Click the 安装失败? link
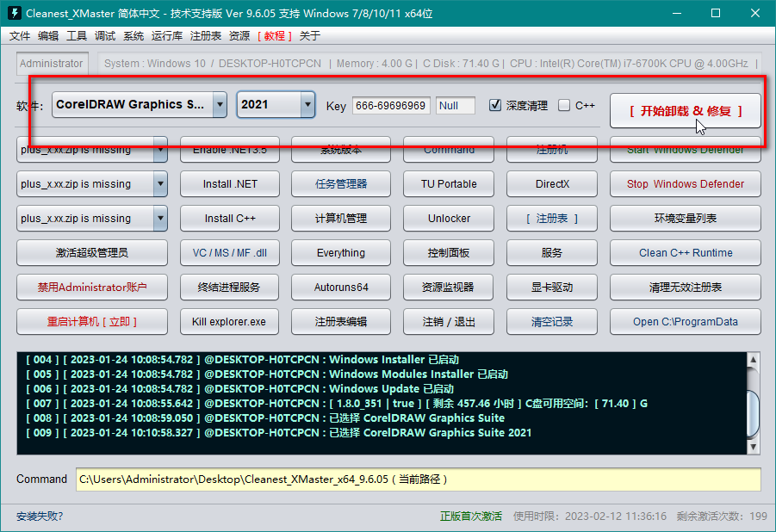Viewport: 776px width, 532px height. tap(40, 517)
